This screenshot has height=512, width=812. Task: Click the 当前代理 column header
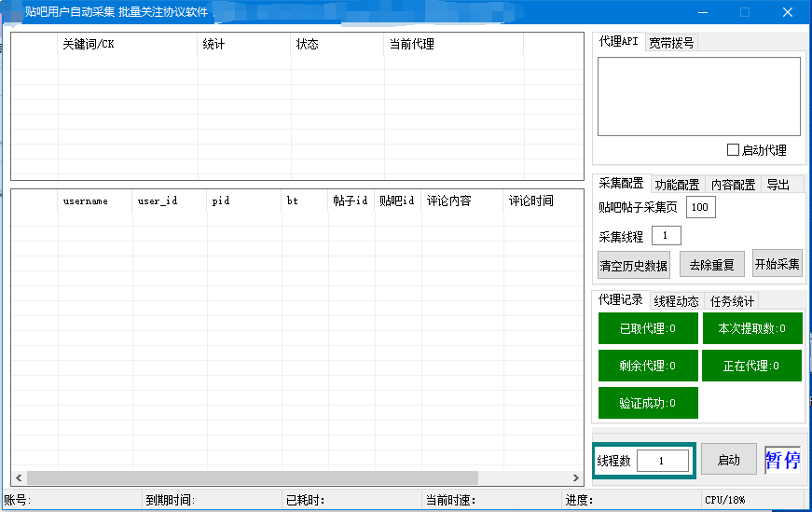(454, 44)
